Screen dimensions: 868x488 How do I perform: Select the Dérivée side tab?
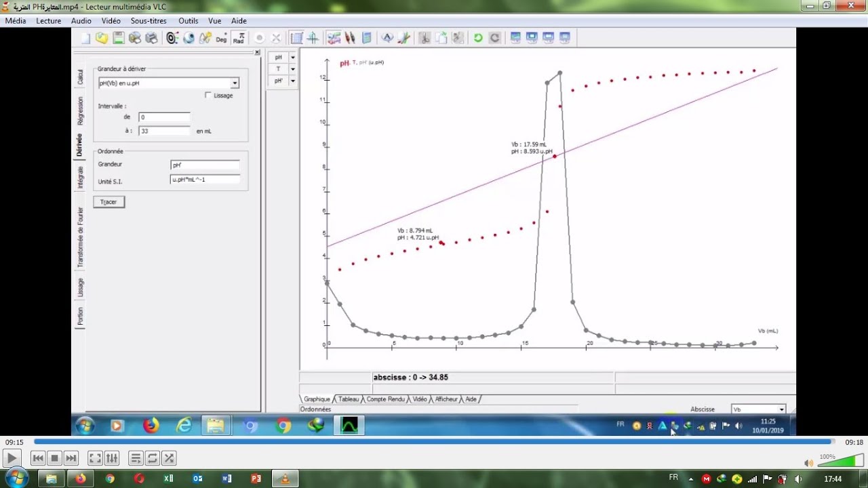point(80,145)
